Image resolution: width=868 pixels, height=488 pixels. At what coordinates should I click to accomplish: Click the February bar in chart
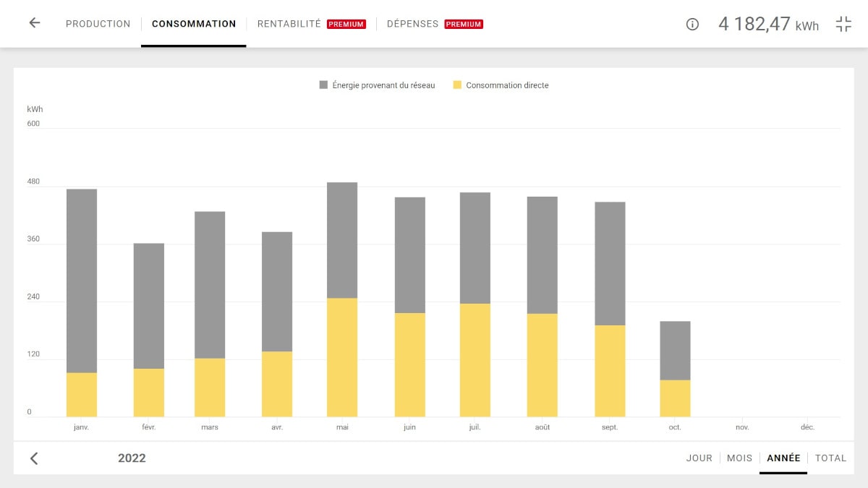point(149,330)
